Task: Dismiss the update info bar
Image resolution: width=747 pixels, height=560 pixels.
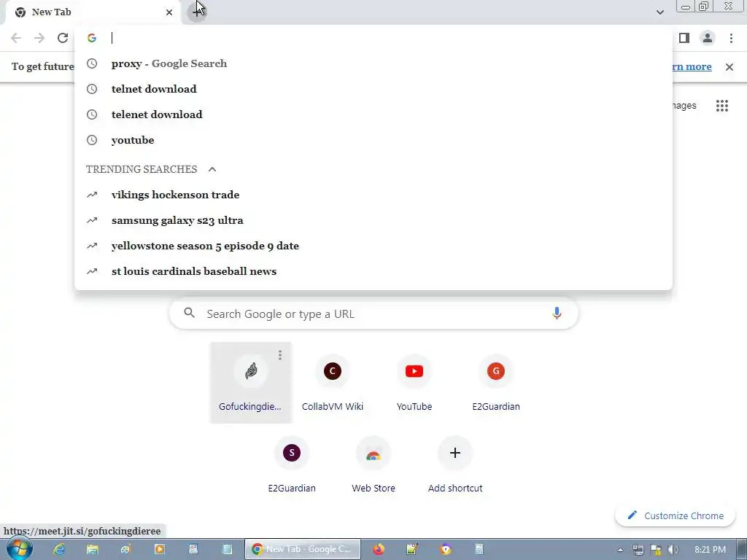Action: coord(729,67)
